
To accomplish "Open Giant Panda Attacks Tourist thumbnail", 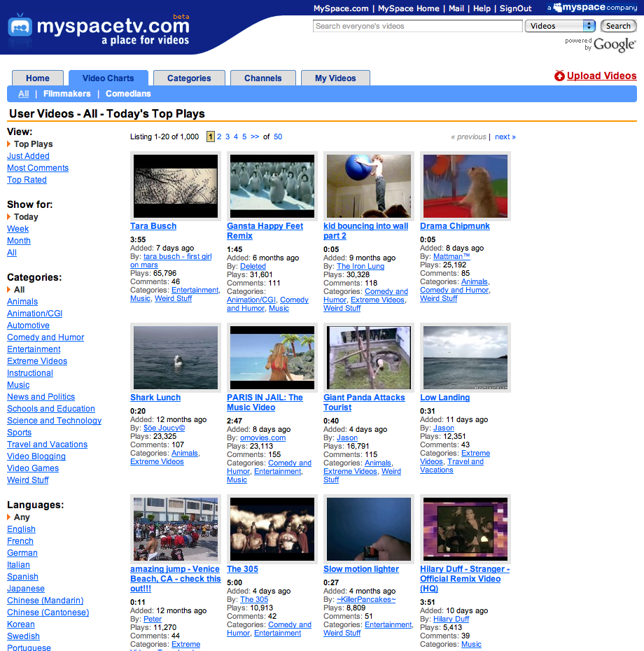I will (x=369, y=358).
